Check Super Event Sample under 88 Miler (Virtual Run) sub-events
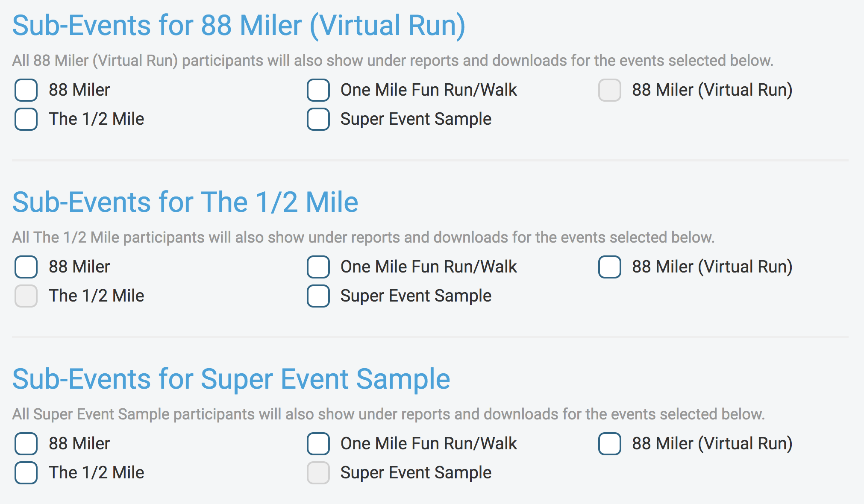Screen dimensions: 864x504 pyautogui.click(x=318, y=119)
